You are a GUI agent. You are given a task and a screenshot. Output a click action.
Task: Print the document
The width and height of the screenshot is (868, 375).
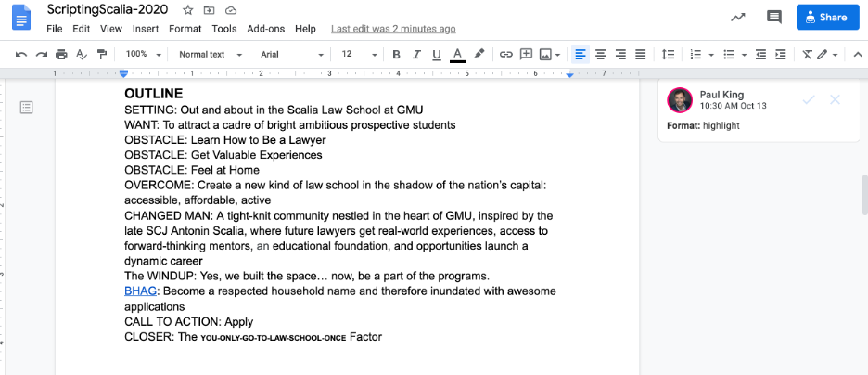click(61, 54)
